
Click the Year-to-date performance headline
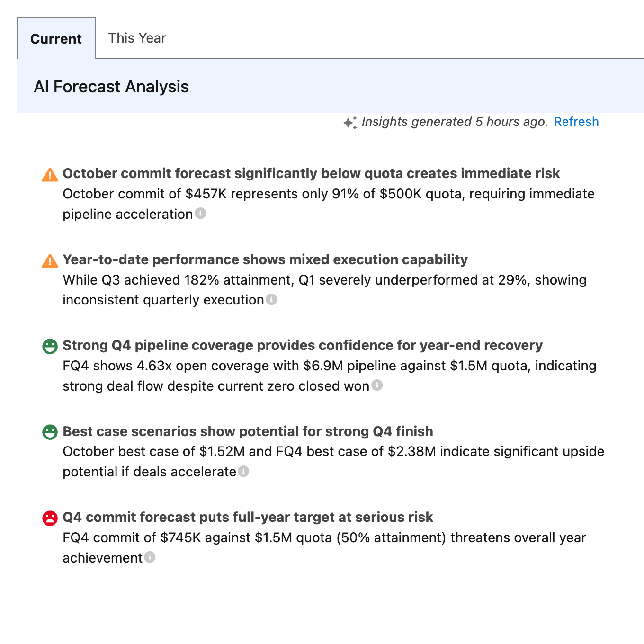[265, 259]
